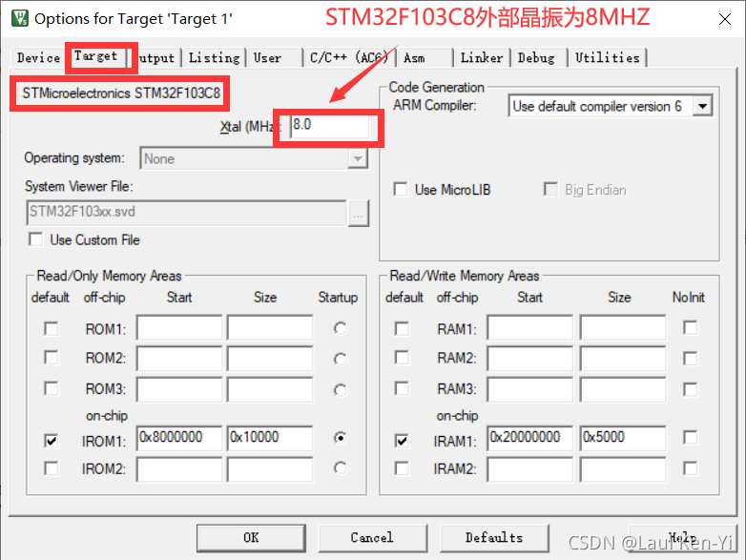The image size is (746, 560).
Task: Check the ROM1 default checkbox
Action: click(x=51, y=329)
